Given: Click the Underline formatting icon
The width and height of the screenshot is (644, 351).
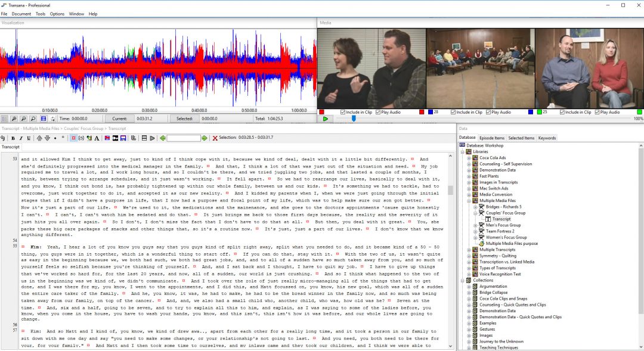Looking at the screenshot, I should [x=28, y=138].
